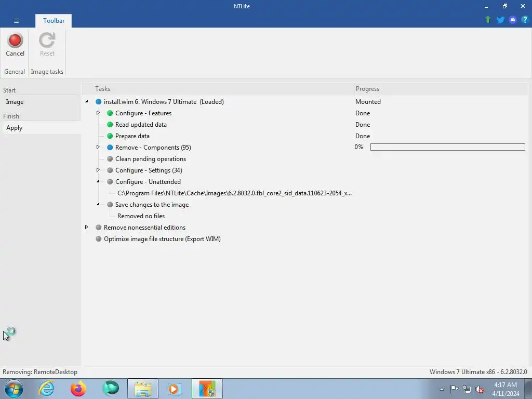Click green dot beside Read updated data
Image resolution: width=532 pixels, height=399 pixels.
click(110, 125)
